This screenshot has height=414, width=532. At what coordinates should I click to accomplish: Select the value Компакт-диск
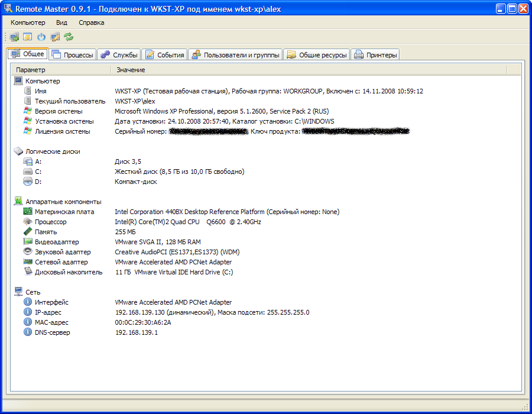coord(136,182)
